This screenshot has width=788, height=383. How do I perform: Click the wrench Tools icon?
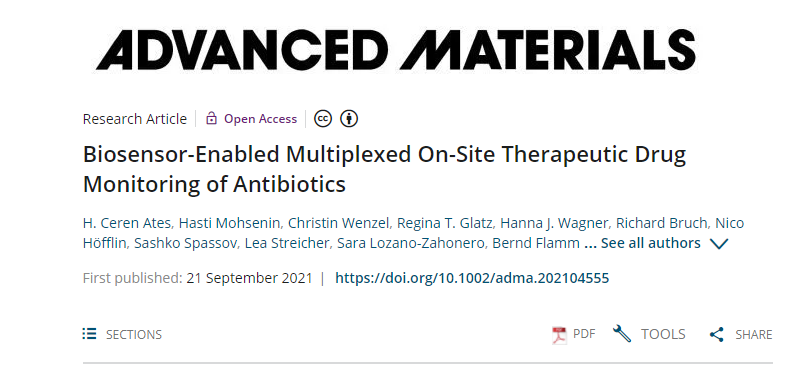pyautogui.click(x=622, y=334)
